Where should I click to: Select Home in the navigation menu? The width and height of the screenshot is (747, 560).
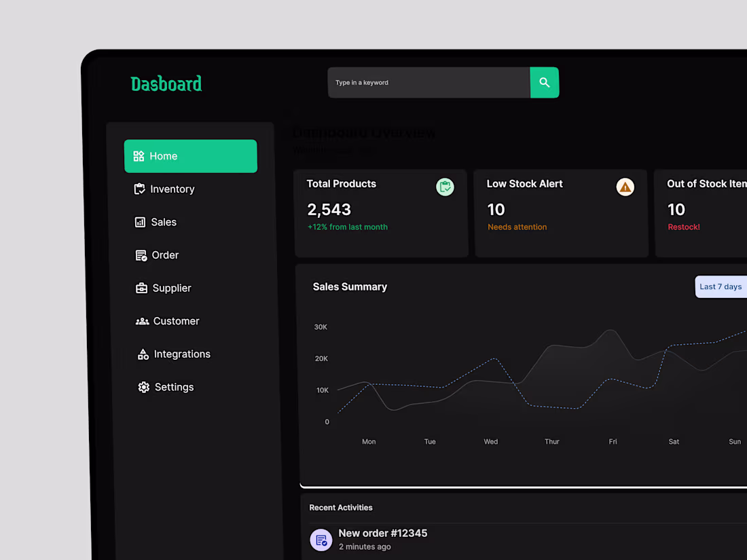[190, 155]
